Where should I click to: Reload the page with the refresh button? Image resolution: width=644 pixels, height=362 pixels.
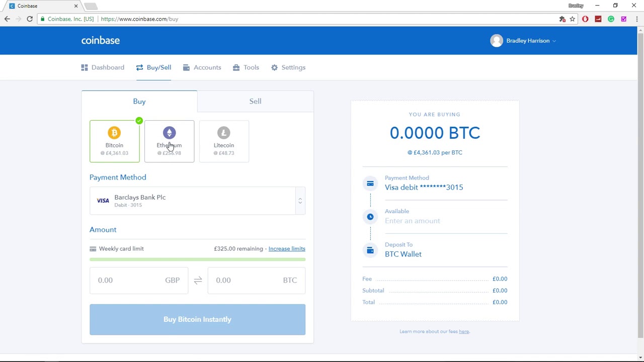pyautogui.click(x=30, y=19)
